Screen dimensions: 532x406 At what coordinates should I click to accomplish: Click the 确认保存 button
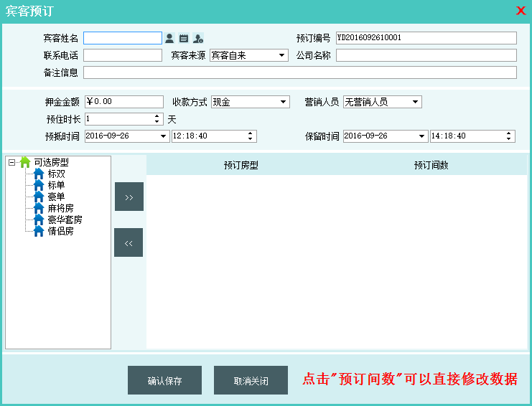tap(164, 380)
